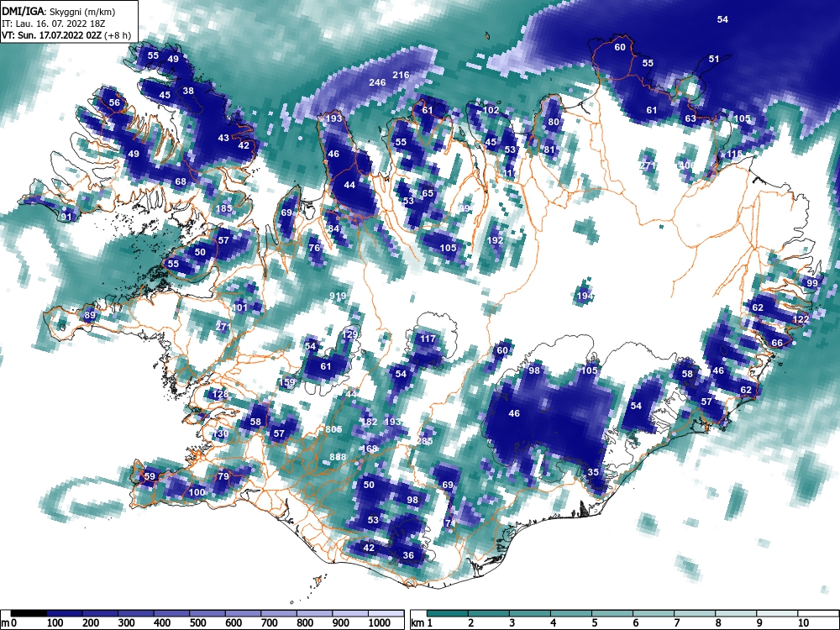Click the visibility value 128
This screenshot has height=630, width=840.
tap(220, 394)
